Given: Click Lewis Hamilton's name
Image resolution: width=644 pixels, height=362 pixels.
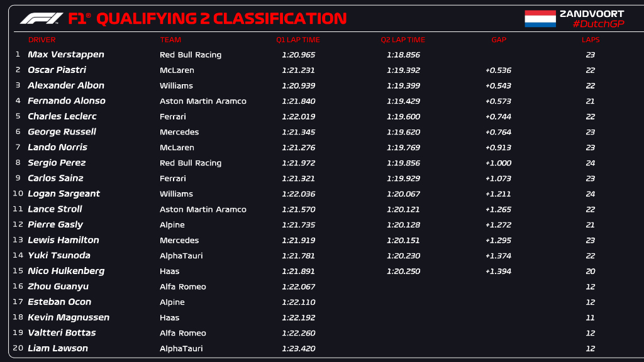Looking at the screenshot, I should (64, 240).
